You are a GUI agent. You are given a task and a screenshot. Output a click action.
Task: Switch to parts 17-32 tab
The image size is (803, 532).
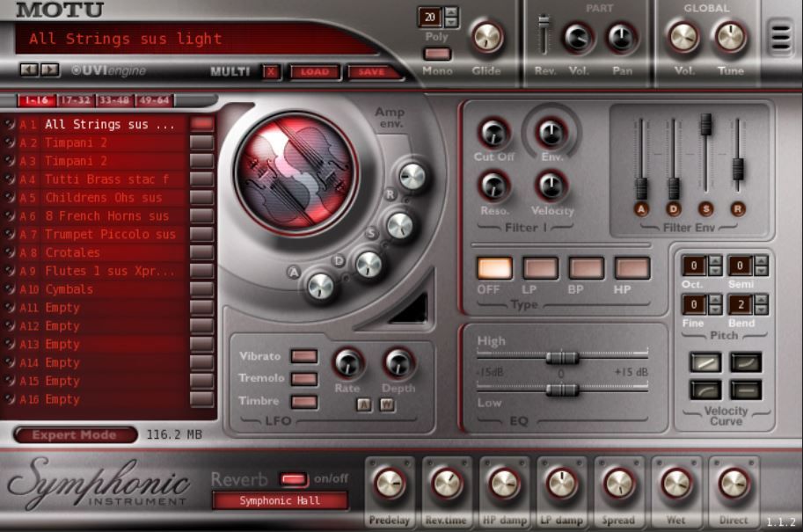(76, 100)
